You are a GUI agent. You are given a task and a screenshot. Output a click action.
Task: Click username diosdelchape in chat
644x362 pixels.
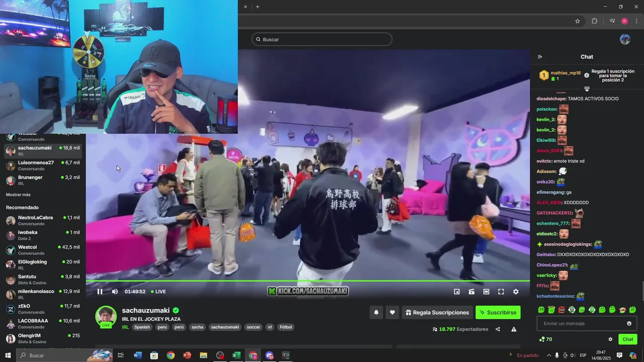coord(551,99)
